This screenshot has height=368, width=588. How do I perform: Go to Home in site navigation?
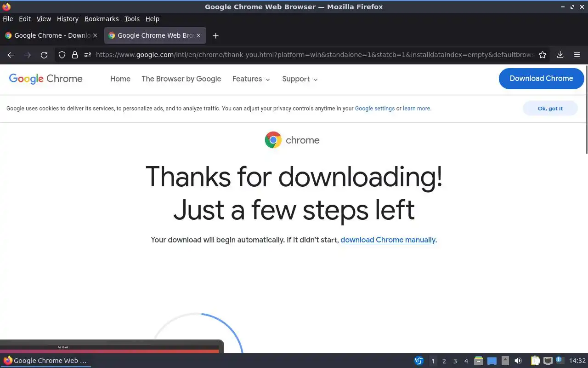point(120,79)
